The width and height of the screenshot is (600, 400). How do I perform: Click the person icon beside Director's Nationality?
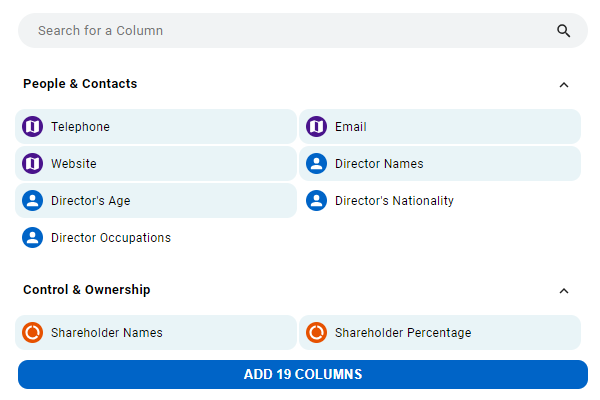click(316, 201)
